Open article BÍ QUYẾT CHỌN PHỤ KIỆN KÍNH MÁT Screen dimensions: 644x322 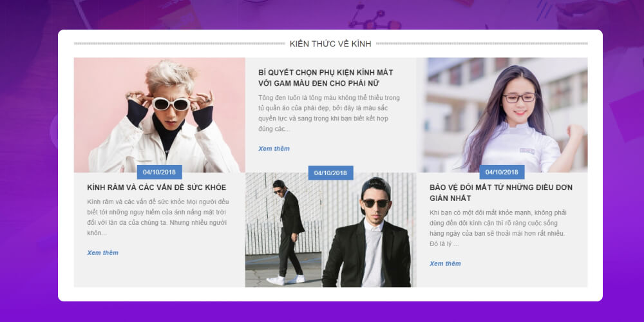(326, 78)
